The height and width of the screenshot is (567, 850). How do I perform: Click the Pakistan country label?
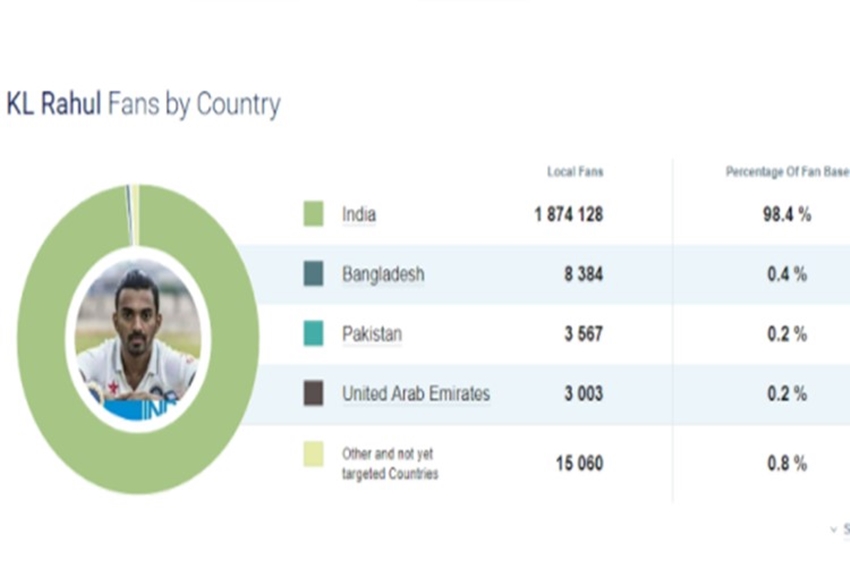(x=371, y=334)
